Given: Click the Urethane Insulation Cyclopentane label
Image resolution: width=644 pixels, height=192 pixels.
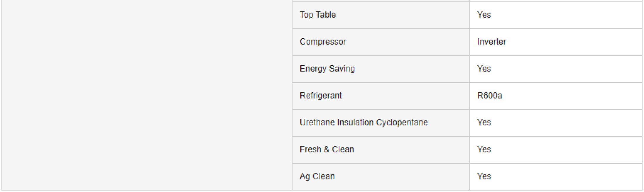Looking at the screenshot, I should pos(364,122).
